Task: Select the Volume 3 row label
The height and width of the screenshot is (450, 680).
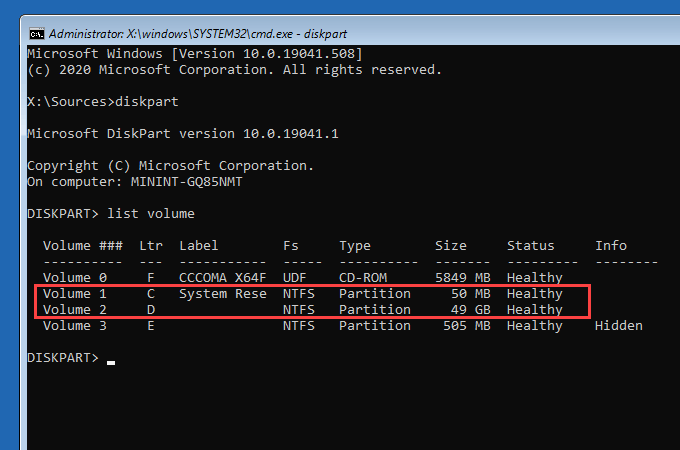Action: pyautogui.click(x=75, y=326)
